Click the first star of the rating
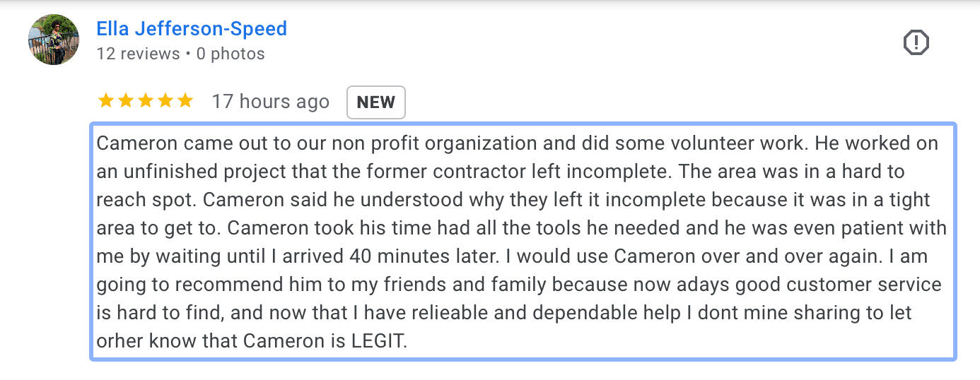The height and width of the screenshot is (380, 980). 105,101
